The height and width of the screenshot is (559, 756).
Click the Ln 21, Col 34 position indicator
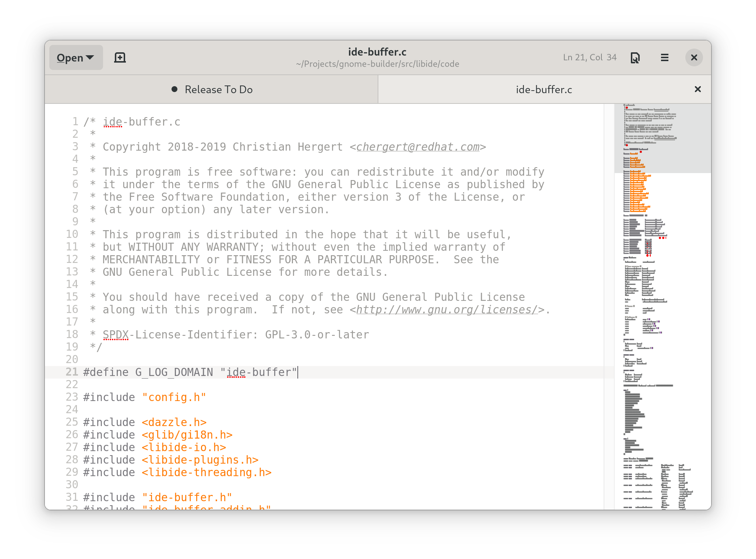pos(589,57)
